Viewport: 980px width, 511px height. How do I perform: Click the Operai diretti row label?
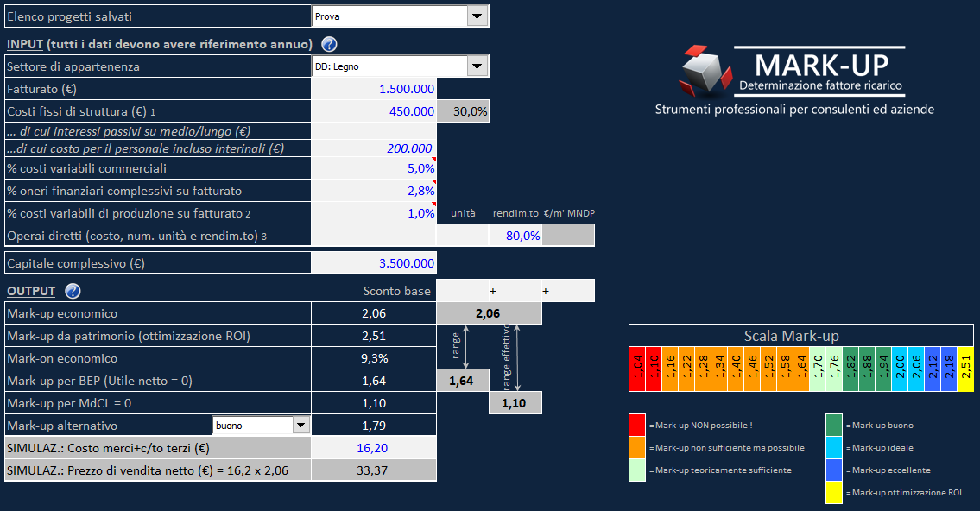point(137,237)
